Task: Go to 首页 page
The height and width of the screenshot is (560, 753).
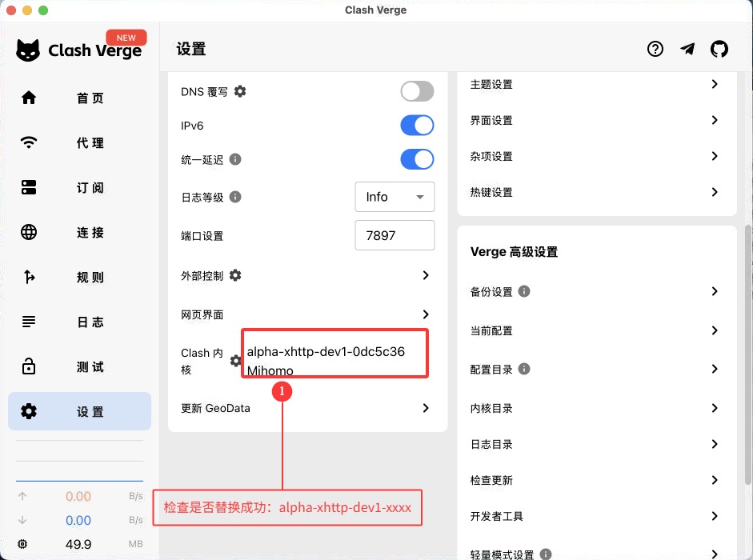Action: tap(80, 98)
